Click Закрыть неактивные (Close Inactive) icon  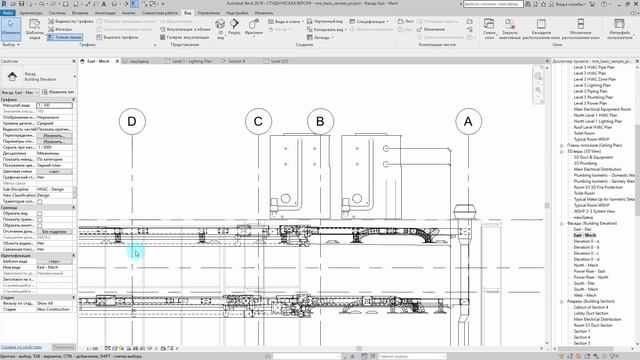tap(509, 29)
